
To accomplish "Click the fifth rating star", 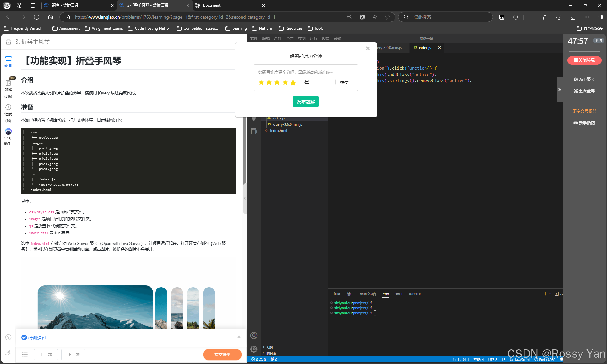I will tap(293, 82).
